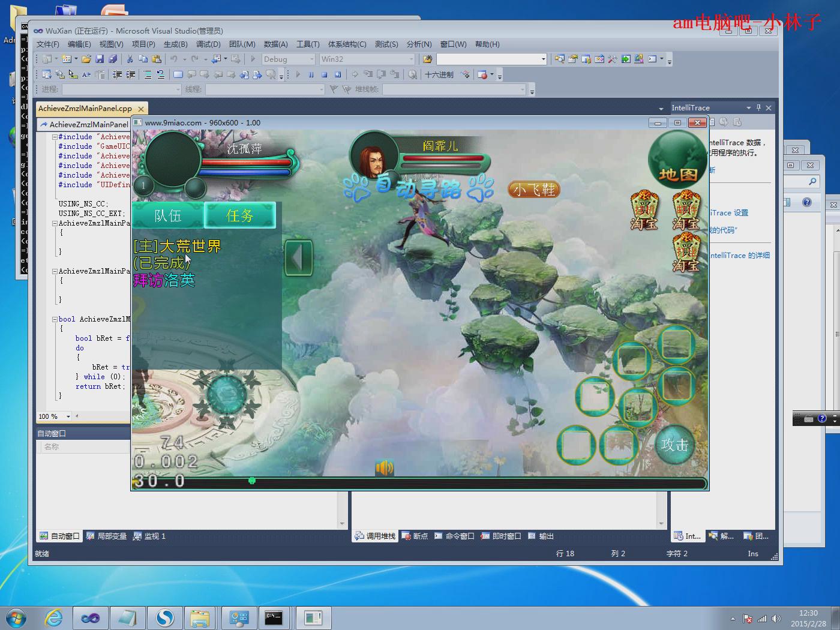Image resolution: width=840 pixels, height=630 pixels.
Task: Click the Save file toolbar icon
Action: (x=100, y=59)
